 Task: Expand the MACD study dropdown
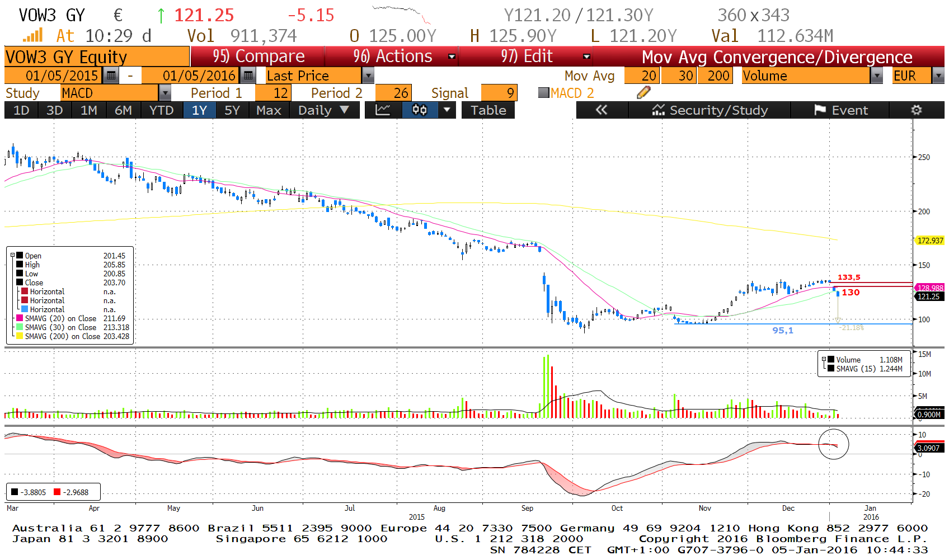tap(165, 93)
